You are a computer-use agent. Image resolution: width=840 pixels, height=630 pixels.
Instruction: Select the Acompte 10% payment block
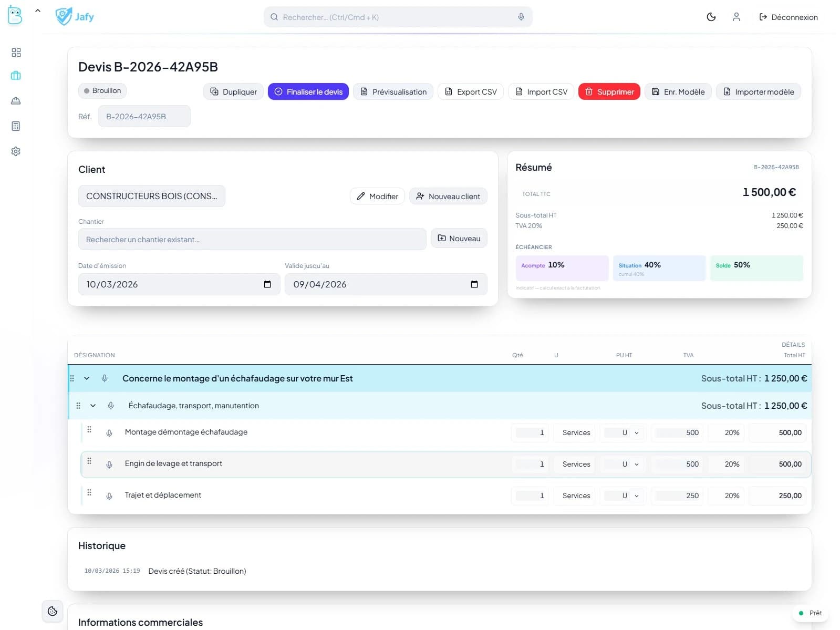pos(562,268)
